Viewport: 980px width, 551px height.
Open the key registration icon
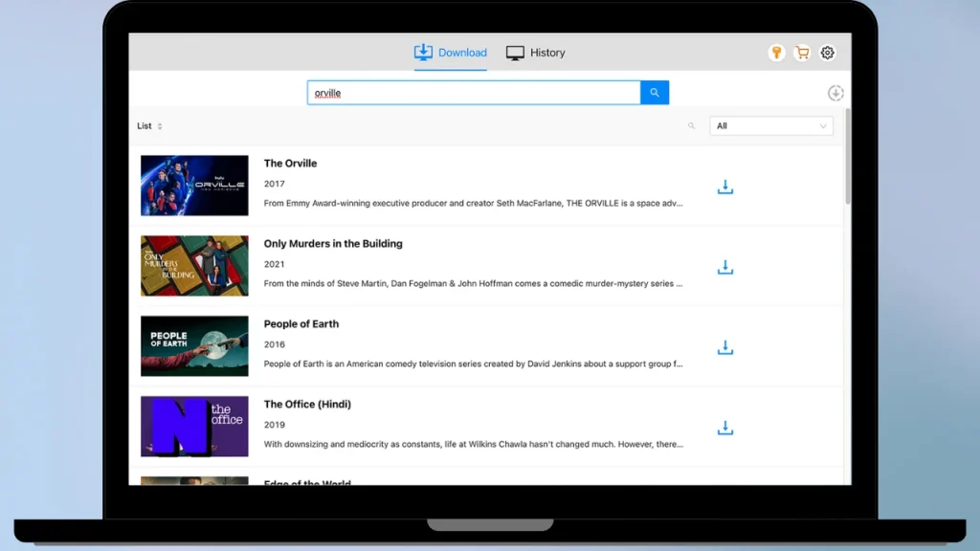pyautogui.click(x=776, y=53)
